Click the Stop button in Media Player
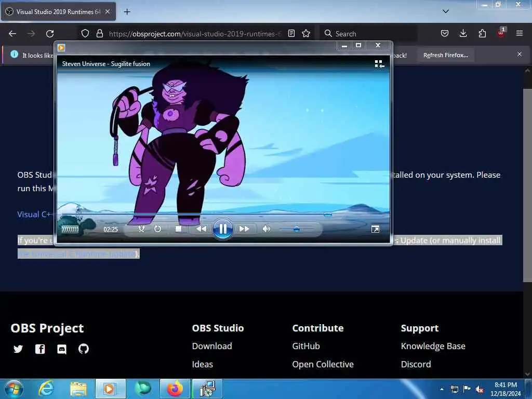 click(x=178, y=229)
